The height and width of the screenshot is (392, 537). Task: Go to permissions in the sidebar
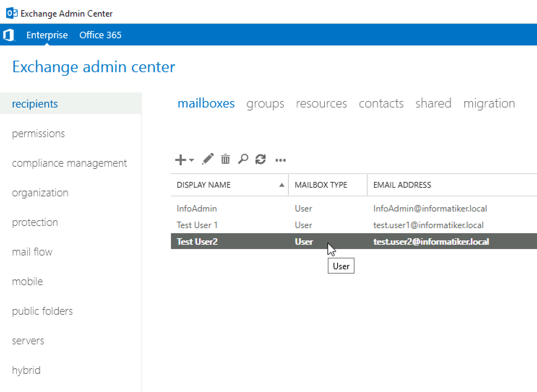click(38, 134)
